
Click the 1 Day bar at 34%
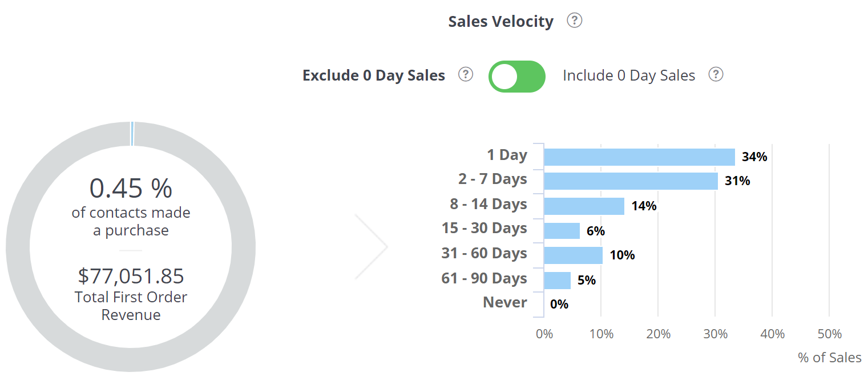(639, 157)
